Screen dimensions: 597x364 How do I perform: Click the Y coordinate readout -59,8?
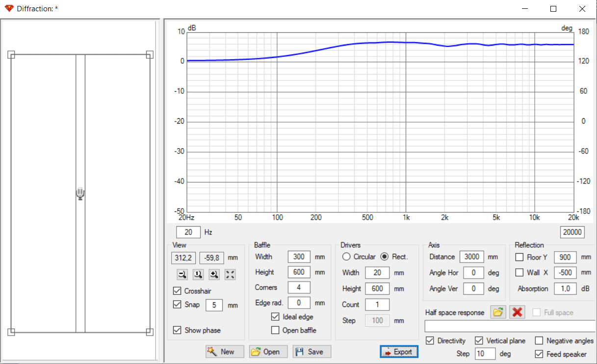(212, 257)
